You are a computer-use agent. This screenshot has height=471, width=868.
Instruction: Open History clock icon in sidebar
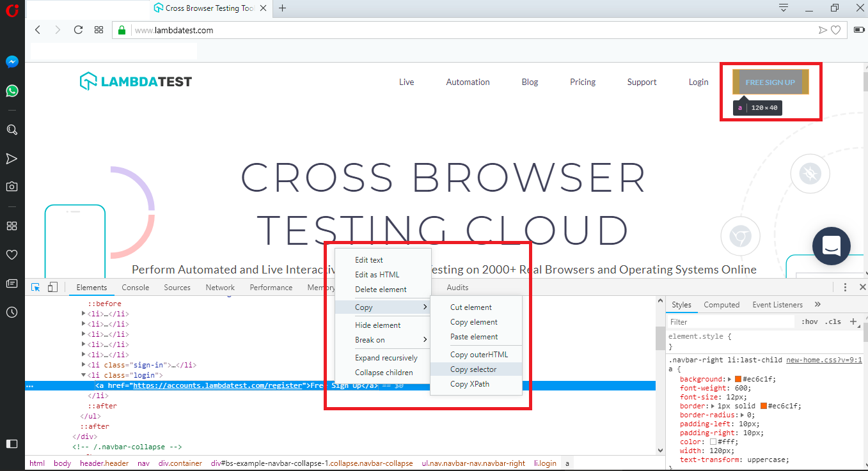[x=12, y=312]
